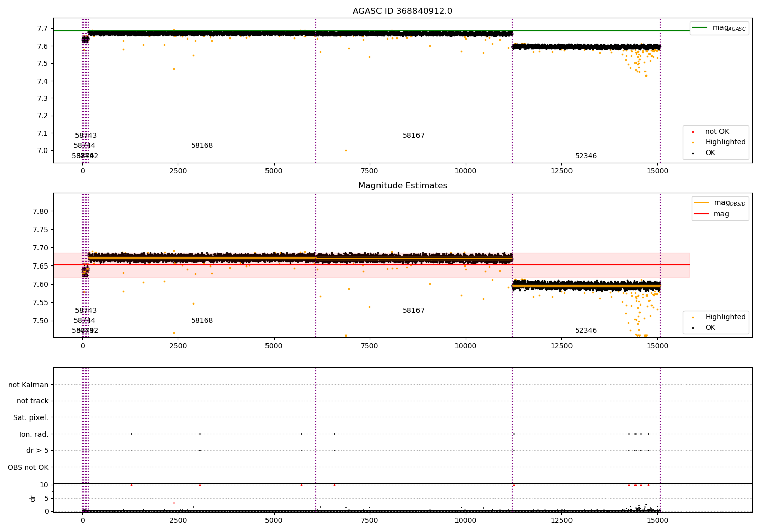The image size is (760, 532).
Task: Click observation label 52346 in middle plot
Action: (x=586, y=331)
